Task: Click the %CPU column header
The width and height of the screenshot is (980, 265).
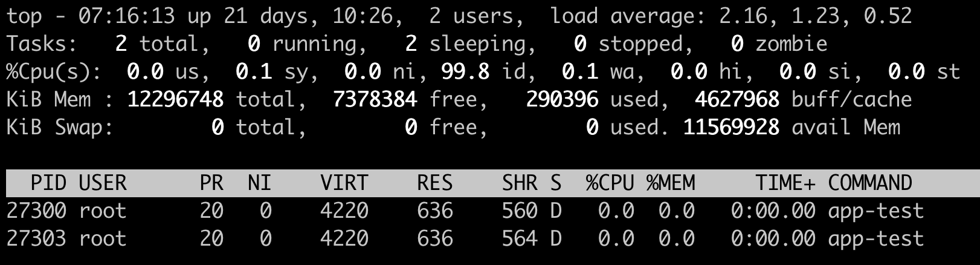Action: pyautogui.click(x=610, y=183)
